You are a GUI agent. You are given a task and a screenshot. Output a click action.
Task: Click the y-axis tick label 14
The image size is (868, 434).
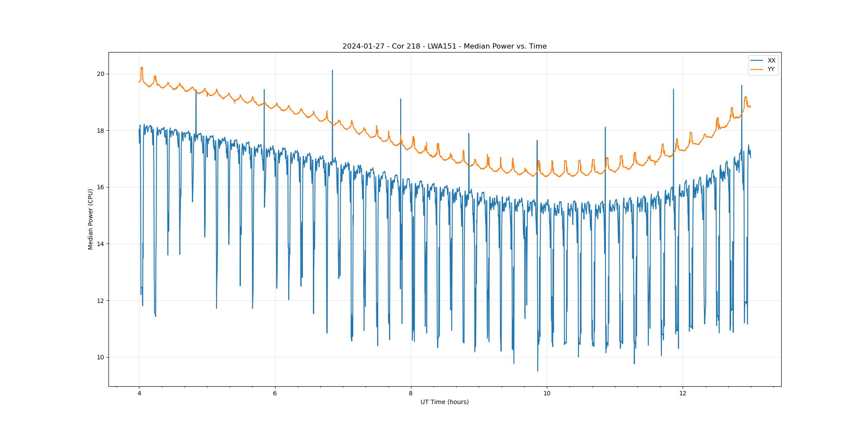pyautogui.click(x=101, y=244)
